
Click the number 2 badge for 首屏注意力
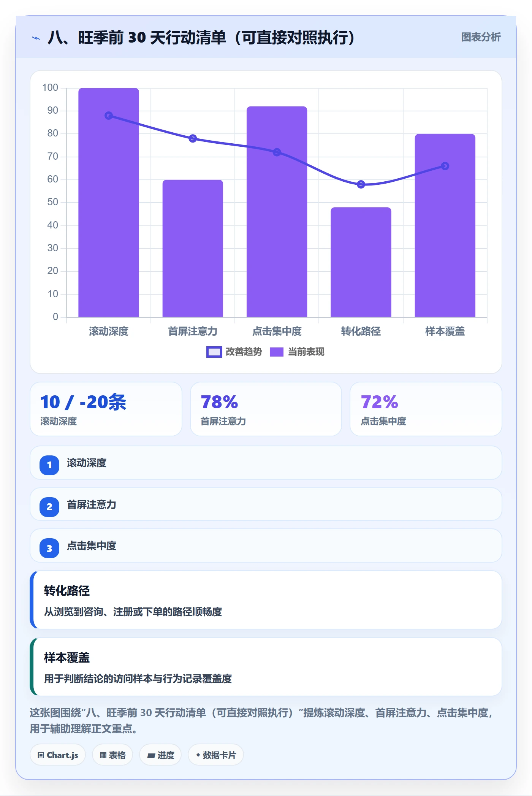coord(49,507)
